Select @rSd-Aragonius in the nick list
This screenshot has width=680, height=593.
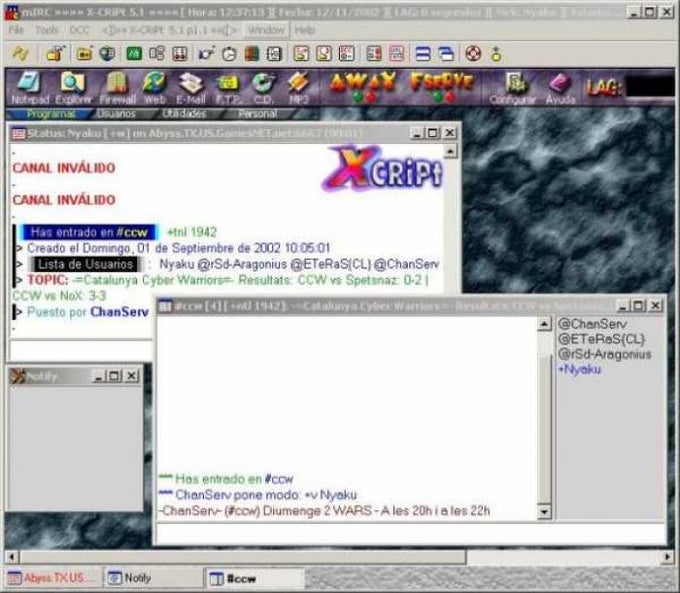[605, 354]
